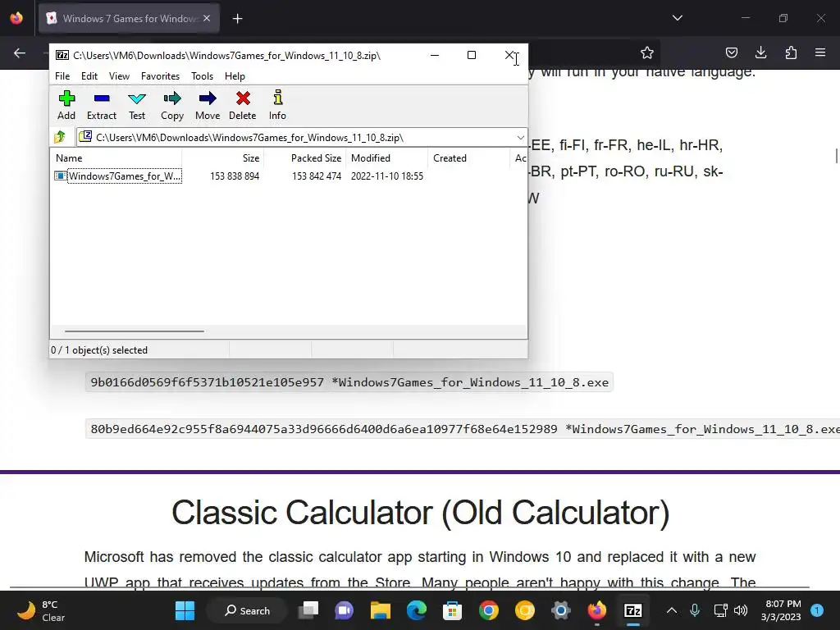Click the Firefox back arrow
840x630 pixels.
(x=20, y=52)
